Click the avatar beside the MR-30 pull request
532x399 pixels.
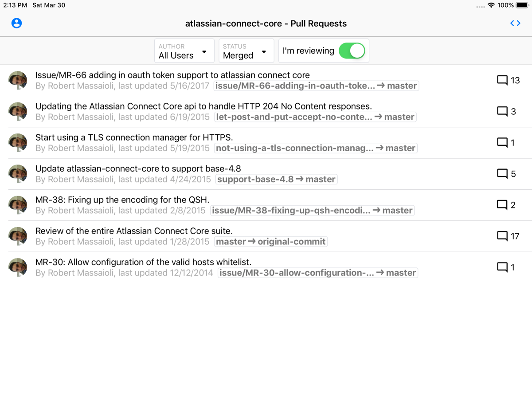[x=18, y=267]
